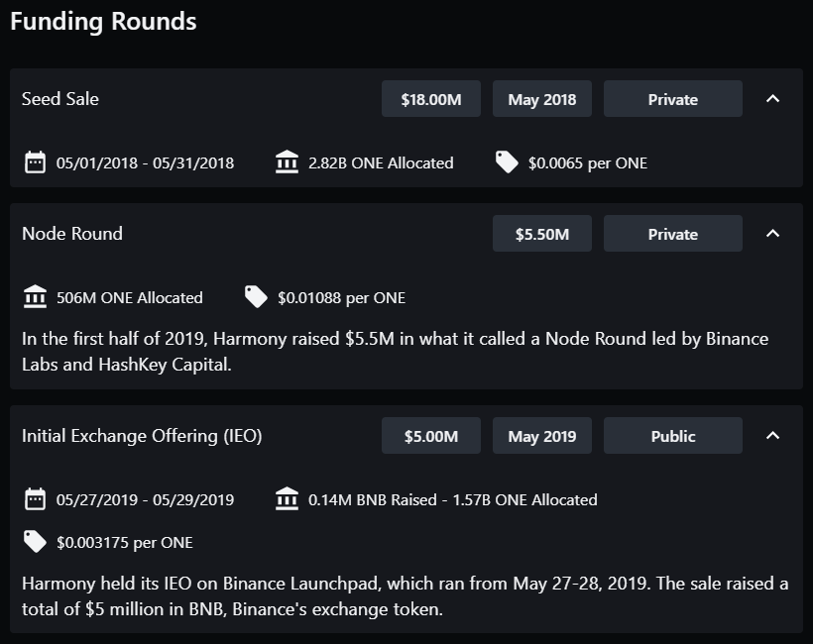Click the price tag icon beside $0.01088 per ONE
The height and width of the screenshot is (644, 813).
pos(256,297)
